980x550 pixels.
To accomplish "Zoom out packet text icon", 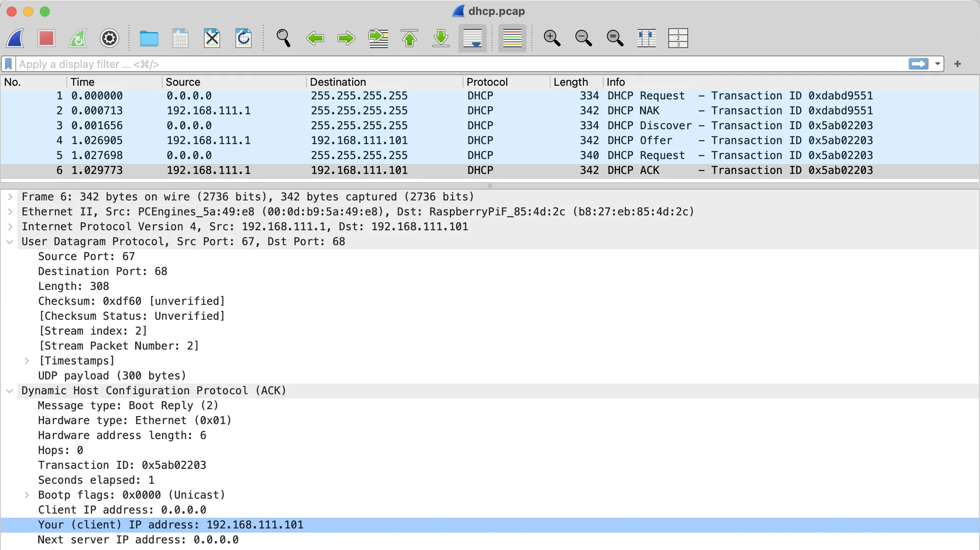I will pos(583,38).
